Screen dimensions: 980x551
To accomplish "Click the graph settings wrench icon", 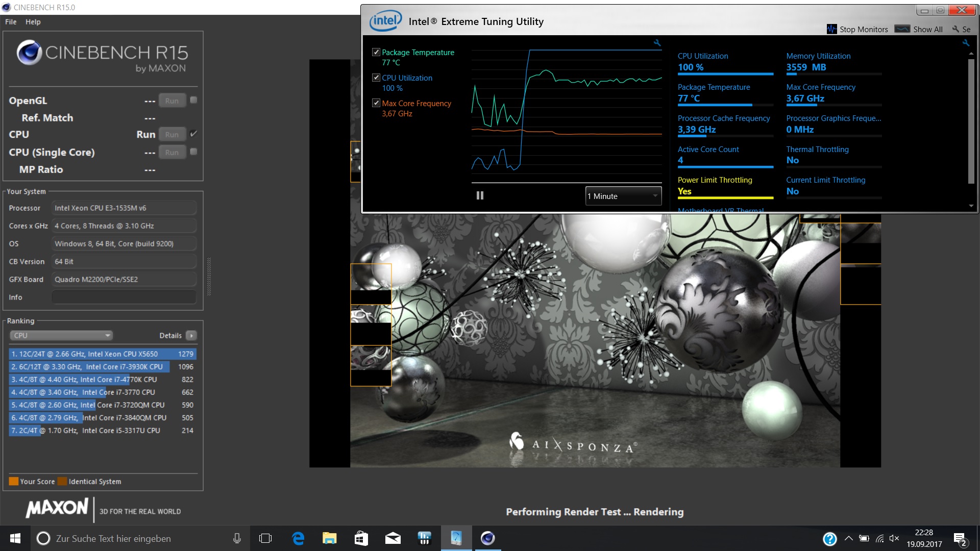I will (x=657, y=43).
